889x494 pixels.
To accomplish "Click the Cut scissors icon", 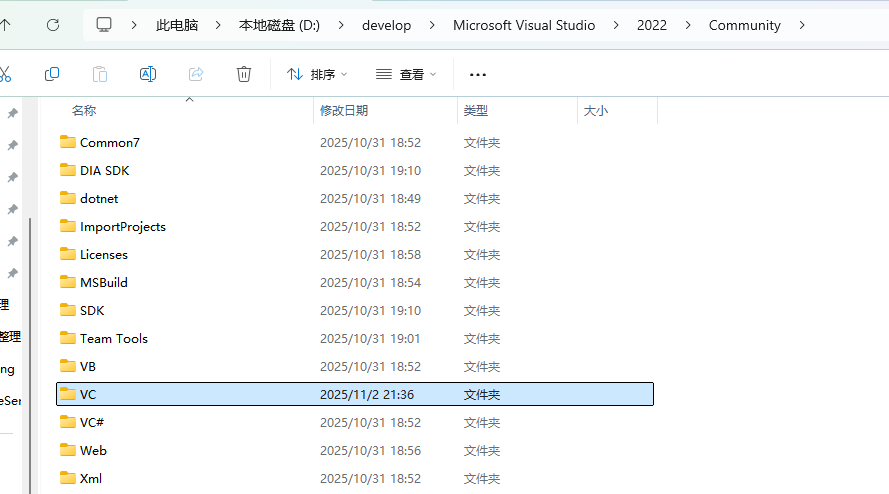I will pos(5,74).
